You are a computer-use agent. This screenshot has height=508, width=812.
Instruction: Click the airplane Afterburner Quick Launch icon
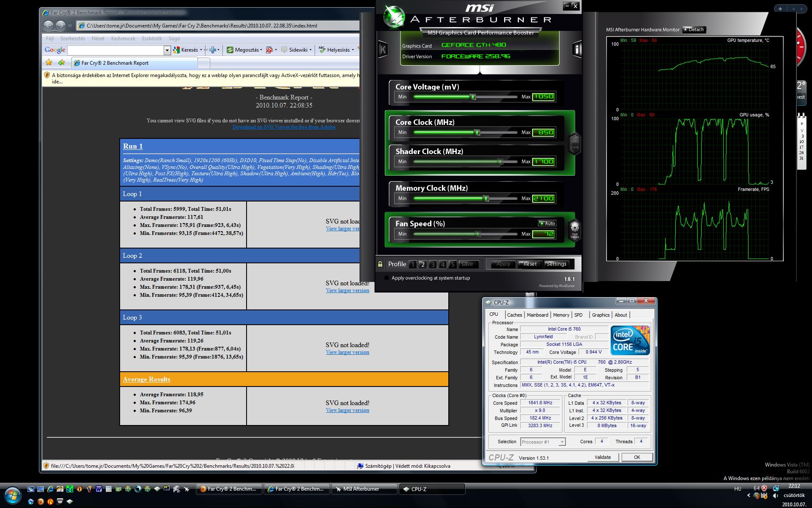(187, 489)
